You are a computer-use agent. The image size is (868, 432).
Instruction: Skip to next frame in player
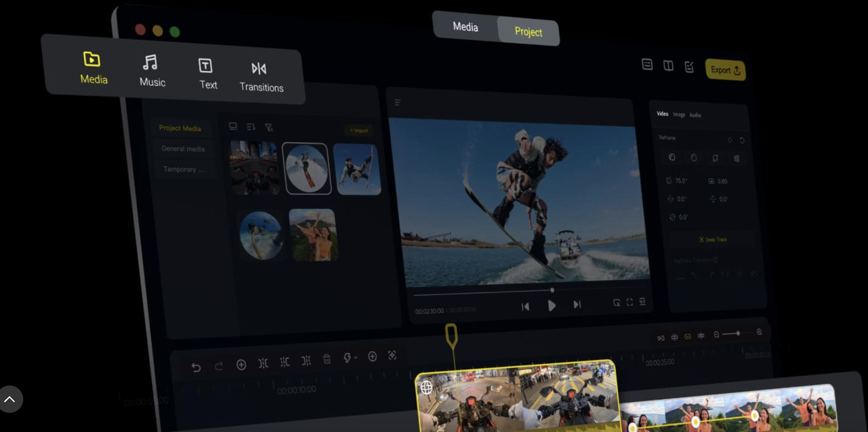pos(577,305)
